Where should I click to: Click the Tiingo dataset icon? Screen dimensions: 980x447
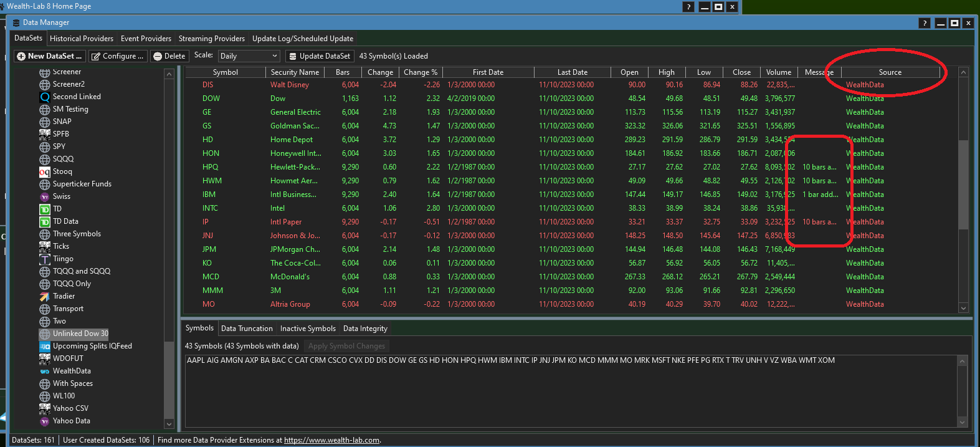click(x=45, y=259)
